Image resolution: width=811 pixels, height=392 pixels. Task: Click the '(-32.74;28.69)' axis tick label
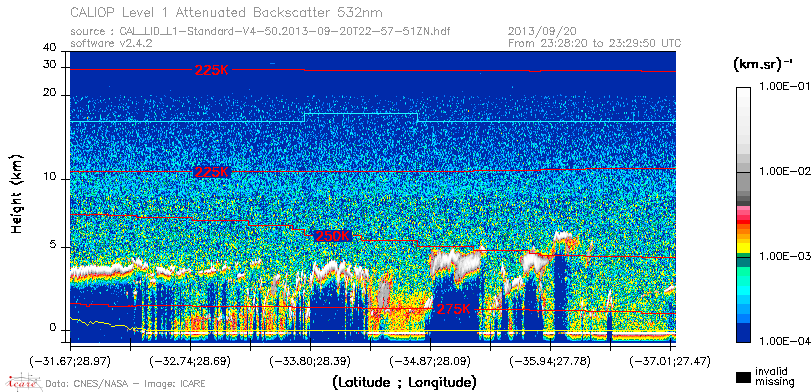point(190,360)
